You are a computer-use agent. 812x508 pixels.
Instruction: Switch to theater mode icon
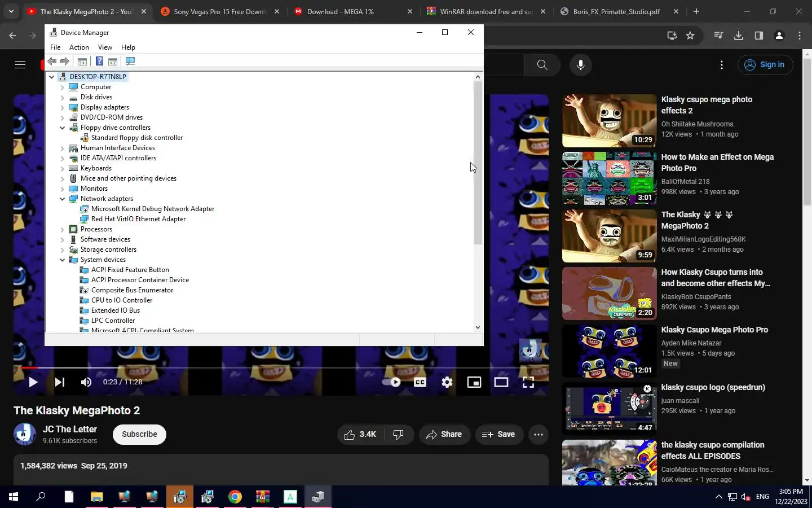501,382
